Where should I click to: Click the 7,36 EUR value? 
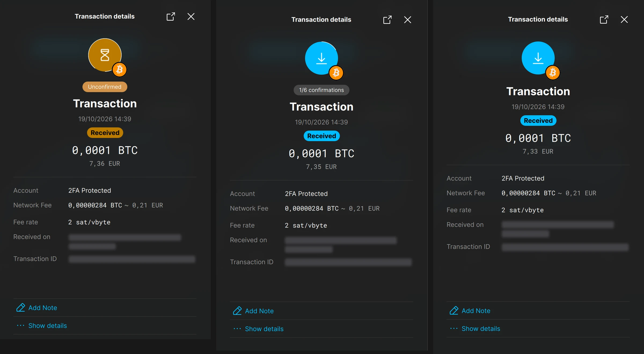pyautogui.click(x=105, y=164)
